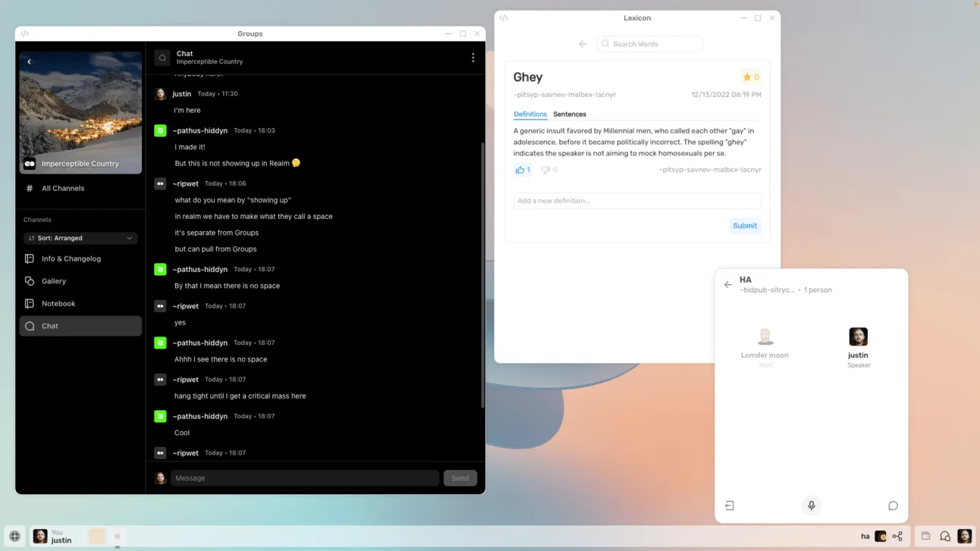Click the dark avatar beside 'ha' in bottom bar
Viewport: 980px width, 551px height.
coord(881,536)
